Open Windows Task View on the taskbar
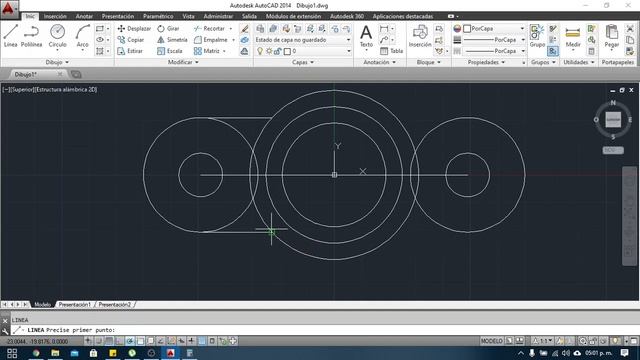 12,353
